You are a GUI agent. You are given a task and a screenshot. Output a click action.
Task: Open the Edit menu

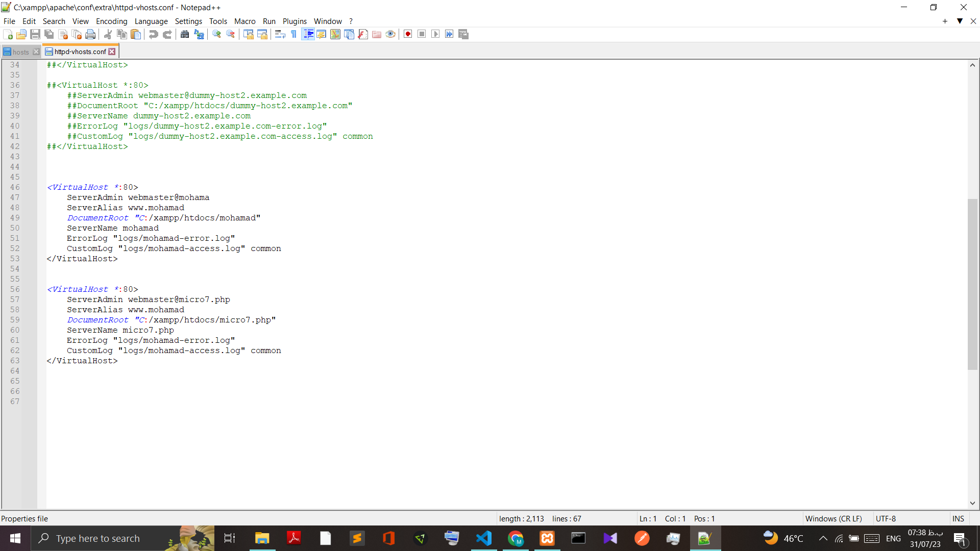[29, 21]
